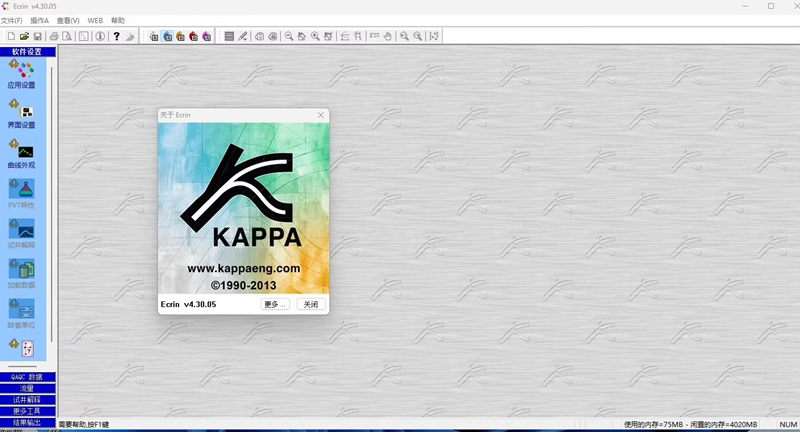800x432 pixels.
Task: Click the 试井解释 sidebar chart icon
Action: (21, 228)
